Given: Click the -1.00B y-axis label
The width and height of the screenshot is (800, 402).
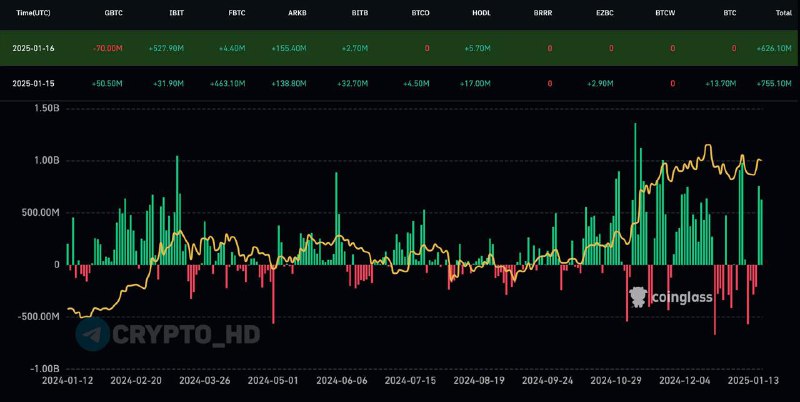Looking at the screenshot, I should (x=44, y=368).
